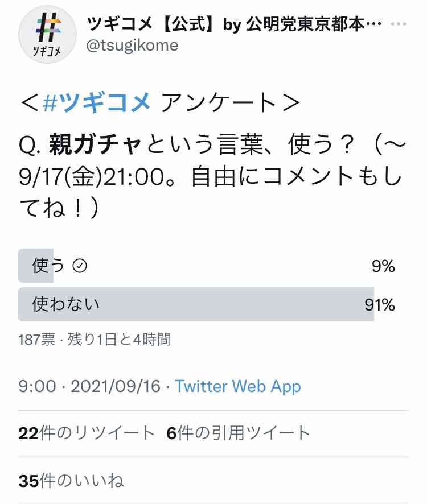Open the #ツギコメ hashtag link
Viewport: 427px width, 504px height.
point(97,103)
